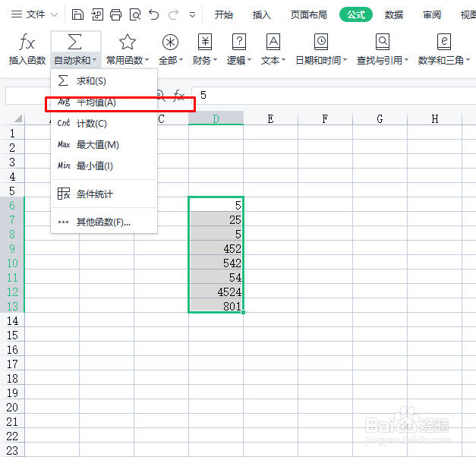Viewport: 476px width, 457px height.
Task: Click cell D6 containing 5
Action: tap(216, 205)
